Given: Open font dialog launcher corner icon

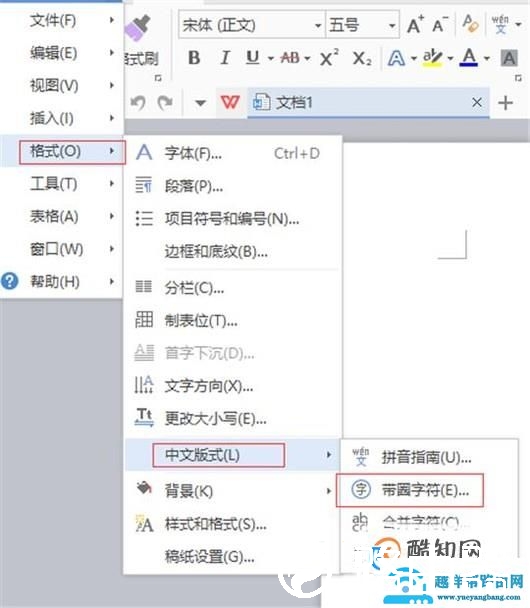Looking at the screenshot, I should 518,78.
